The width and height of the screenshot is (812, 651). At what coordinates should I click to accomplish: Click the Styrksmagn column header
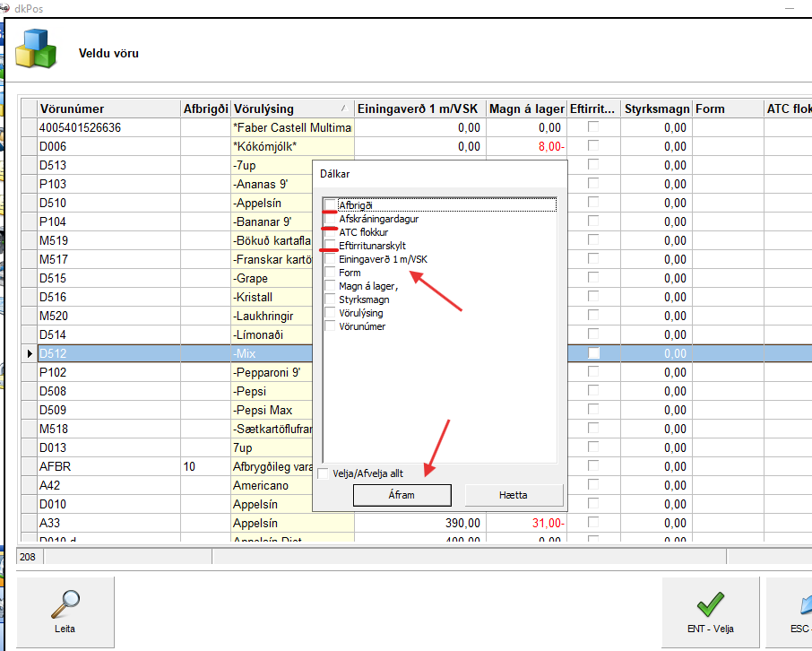[656, 108]
